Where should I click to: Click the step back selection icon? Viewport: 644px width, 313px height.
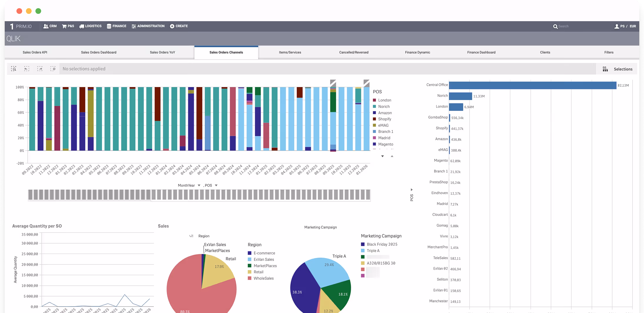click(27, 69)
